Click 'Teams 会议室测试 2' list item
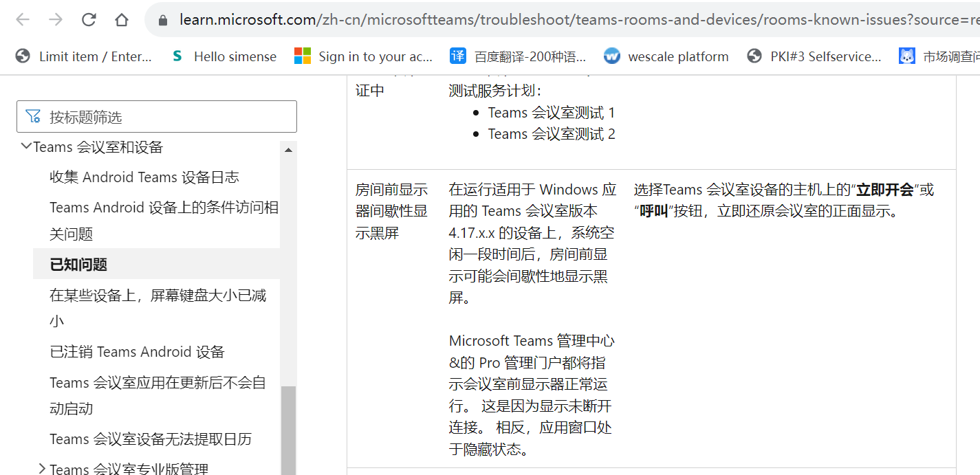The width and height of the screenshot is (980, 475). [x=552, y=134]
